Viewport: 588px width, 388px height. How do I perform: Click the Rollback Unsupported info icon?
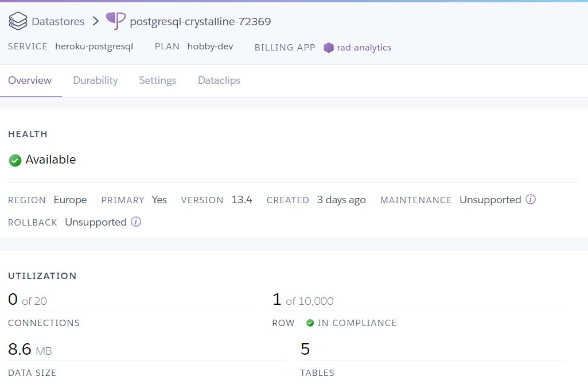[136, 222]
